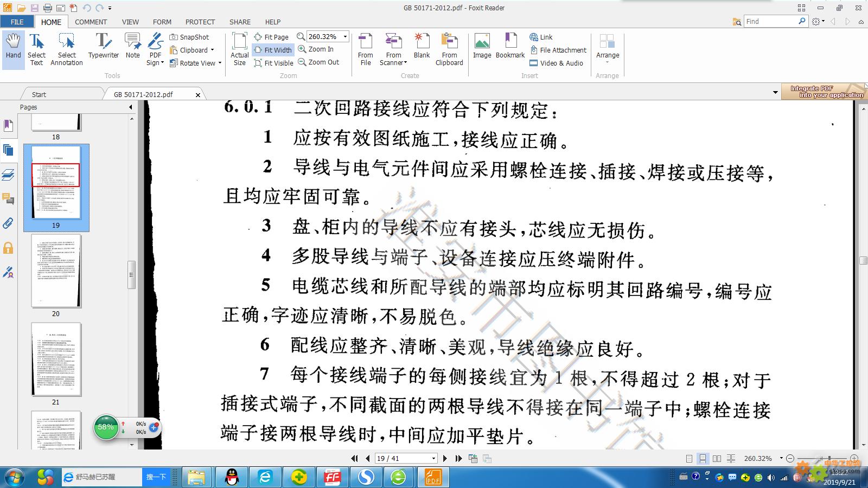
Task: Insert a Link
Action: click(541, 37)
